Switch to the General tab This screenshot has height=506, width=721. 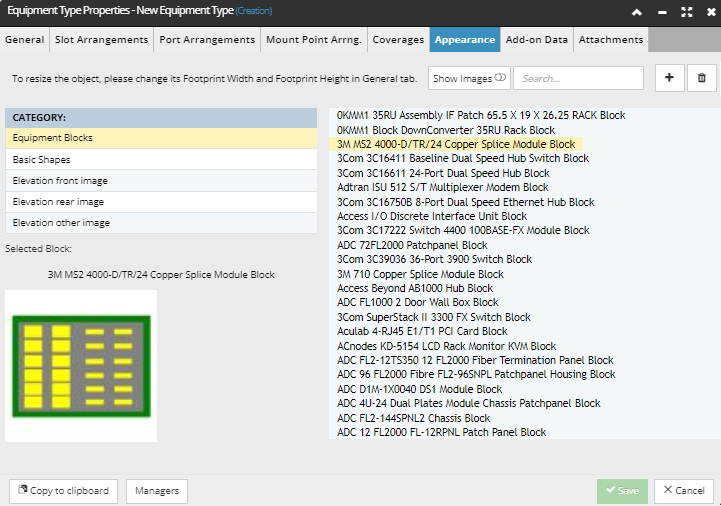coord(24,40)
